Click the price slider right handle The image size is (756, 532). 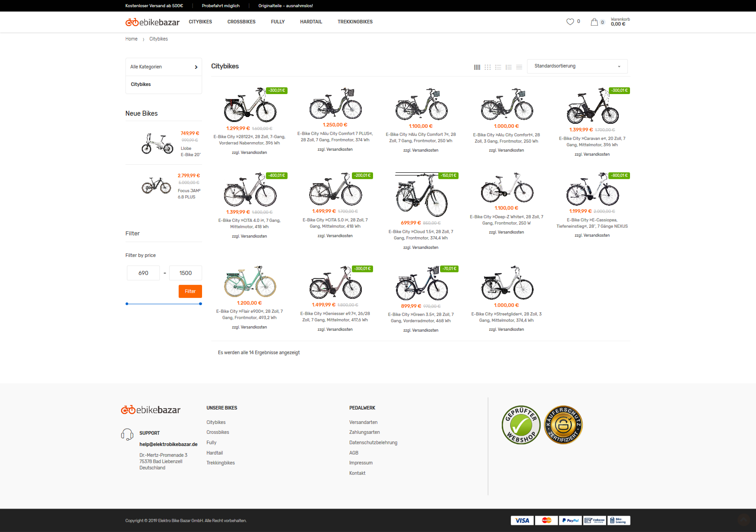click(x=200, y=304)
